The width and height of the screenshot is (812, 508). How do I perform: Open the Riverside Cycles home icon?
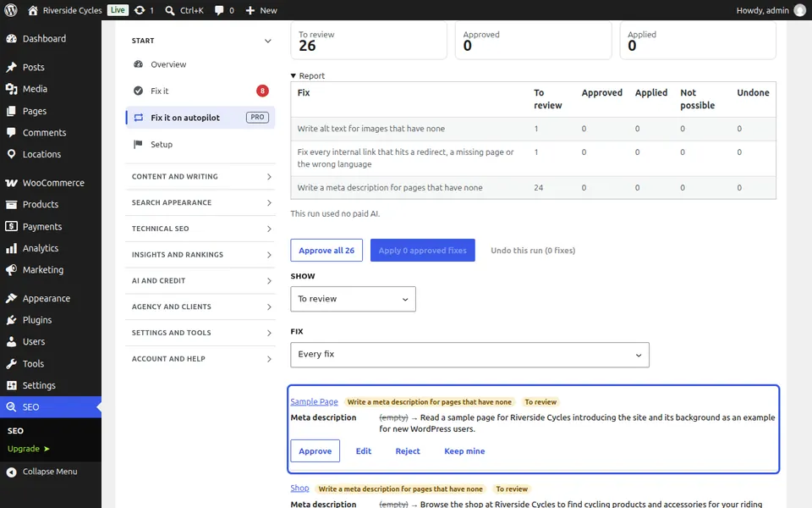pyautogui.click(x=33, y=10)
